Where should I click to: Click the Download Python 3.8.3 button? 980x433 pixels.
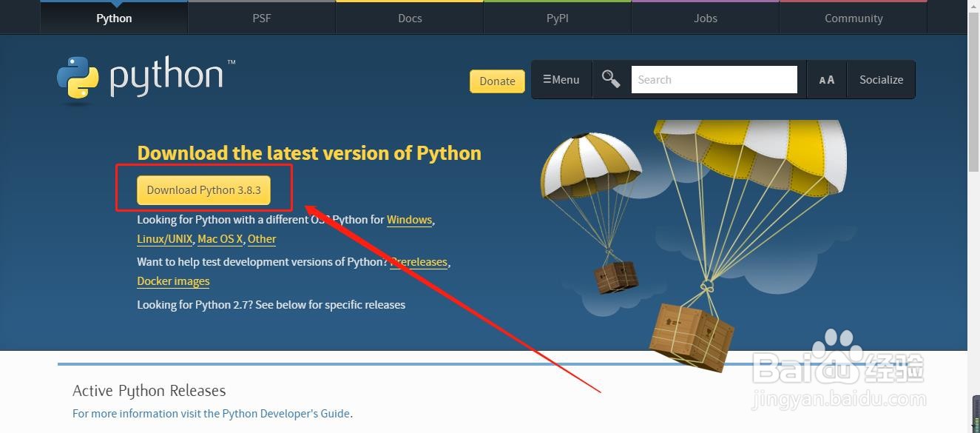pos(203,189)
